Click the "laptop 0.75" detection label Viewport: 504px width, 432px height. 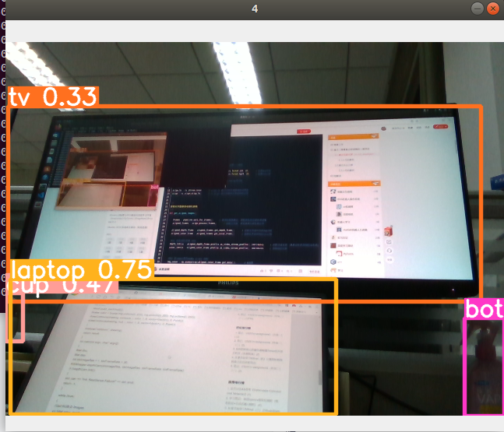click(82, 269)
